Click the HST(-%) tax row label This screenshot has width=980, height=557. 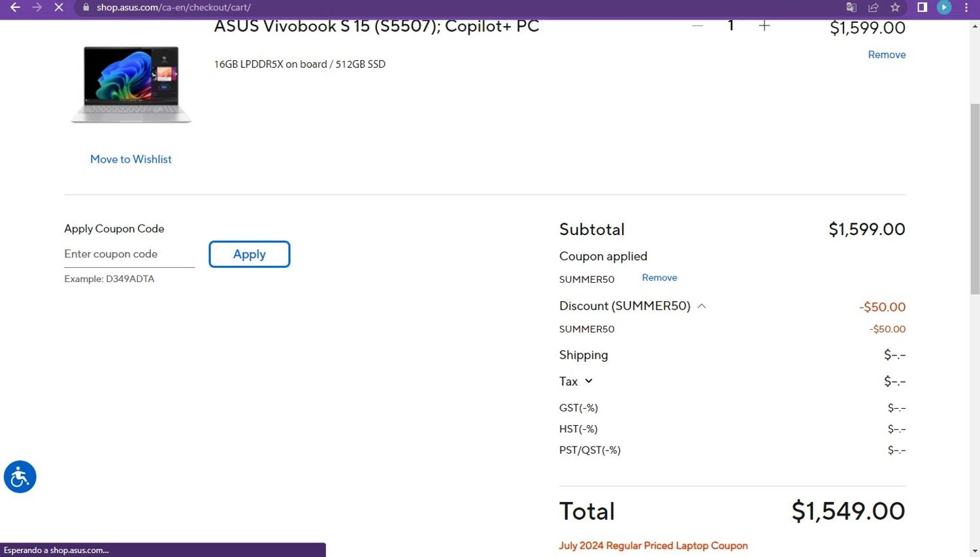pyautogui.click(x=578, y=429)
